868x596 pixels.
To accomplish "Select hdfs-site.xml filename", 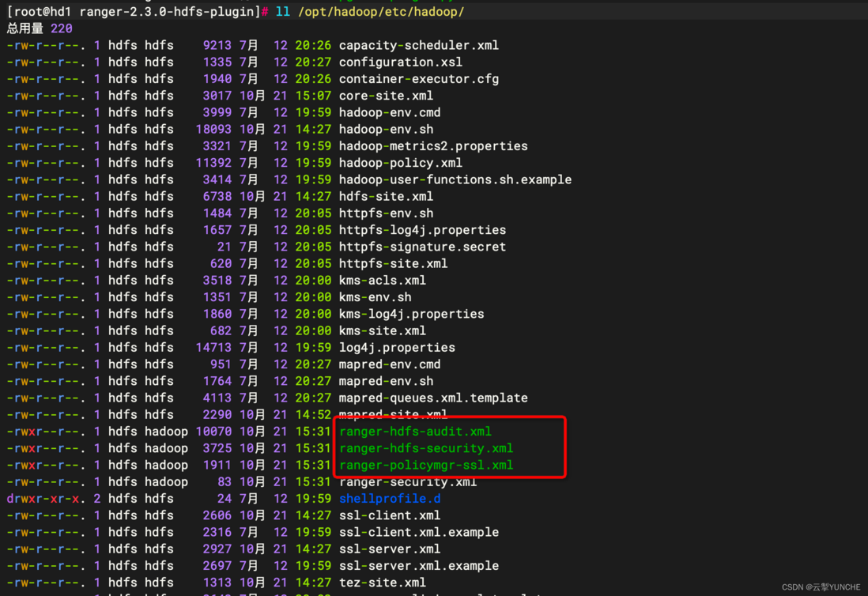I will click(386, 197).
